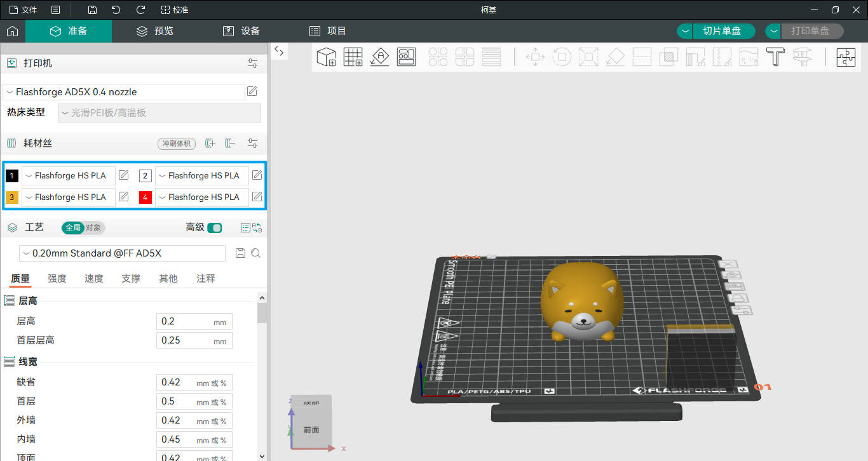This screenshot has width=868, height=461.
Task: Click the Redo arrow icon
Action: [140, 10]
